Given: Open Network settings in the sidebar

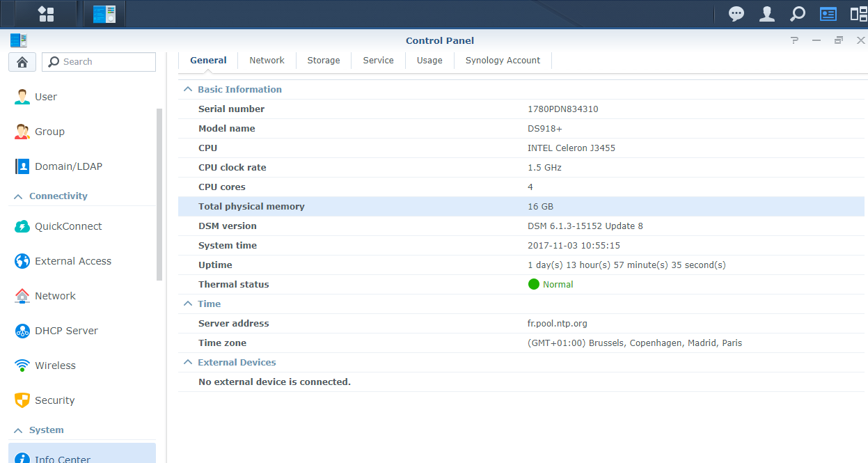Looking at the screenshot, I should tap(82, 296).
